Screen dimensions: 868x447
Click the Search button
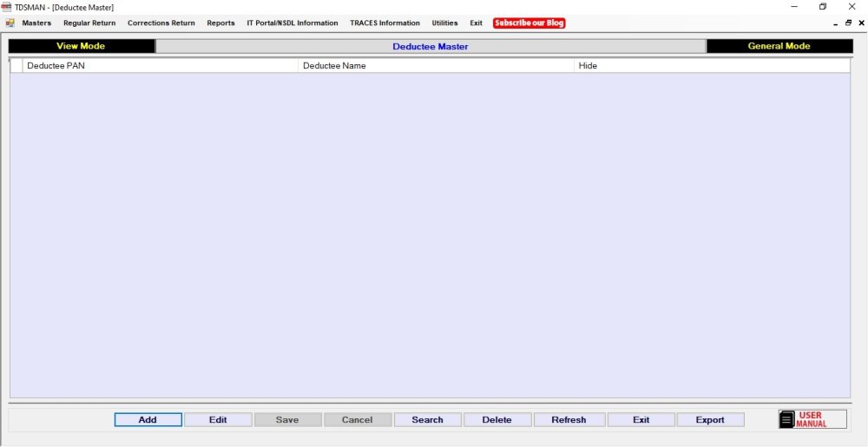pyautogui.click(x=427, y=420)
